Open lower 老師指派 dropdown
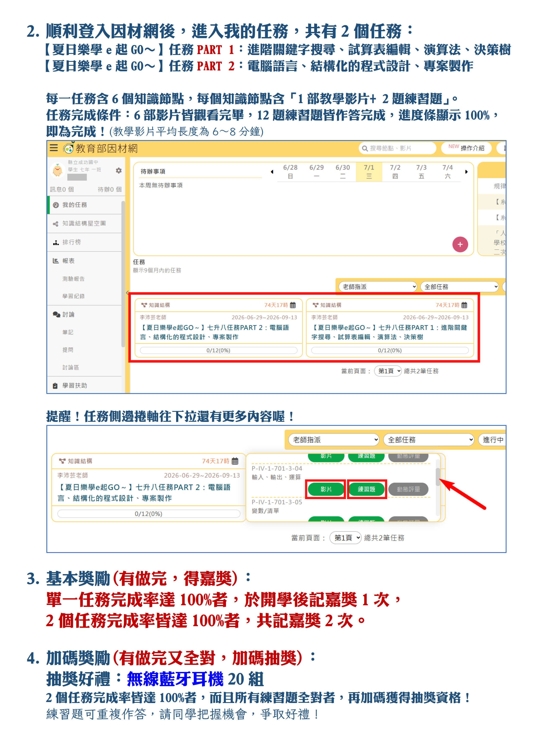This screenshot has width=535, height=756. 334,440
